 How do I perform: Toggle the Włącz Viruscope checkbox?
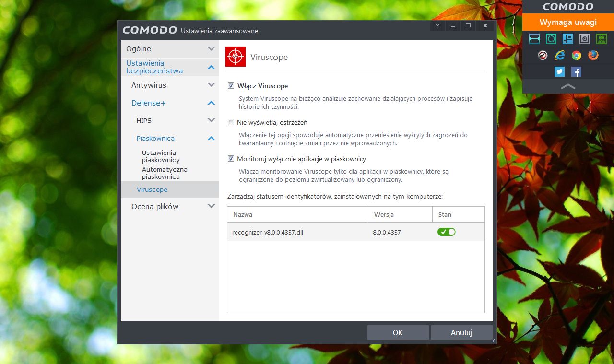point(231,86)
